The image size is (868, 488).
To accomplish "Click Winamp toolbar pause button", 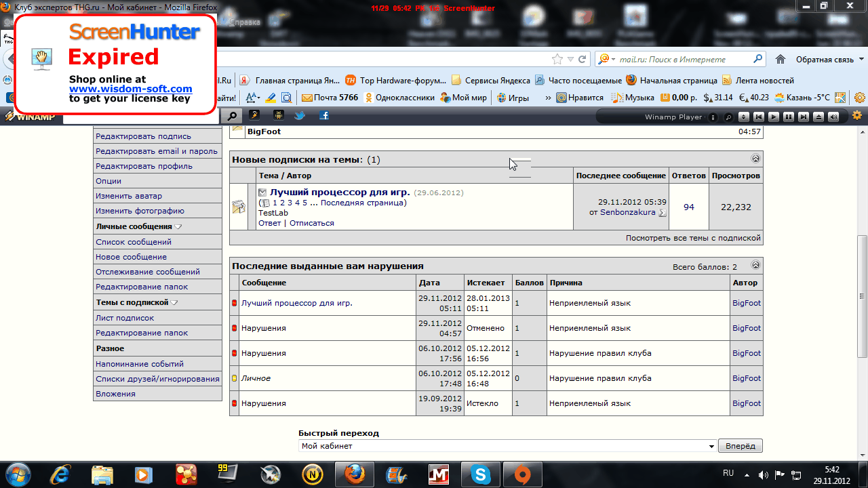I will 789,117.
